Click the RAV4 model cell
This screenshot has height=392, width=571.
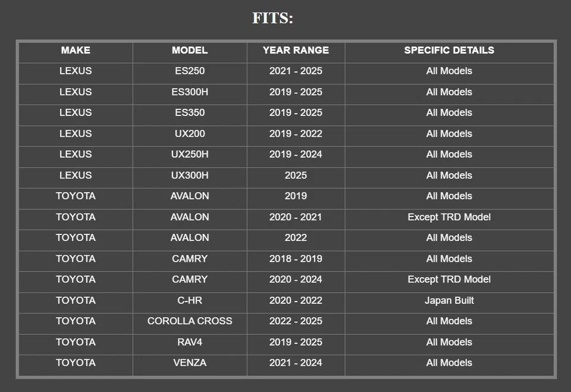[190, 342]
